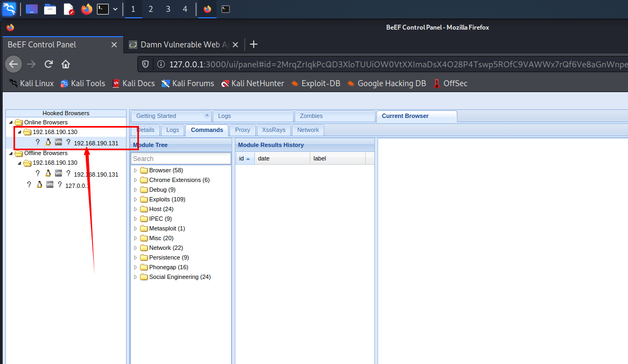
Task: Close the Damn Vulnerable Web App tab
Action: pyautogui.click(x=235, y=45)
